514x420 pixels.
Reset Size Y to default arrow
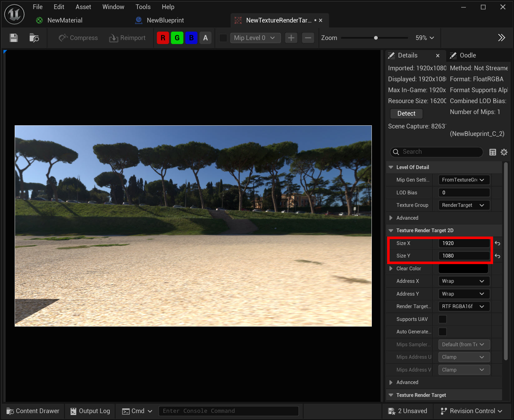click(497, 256)
